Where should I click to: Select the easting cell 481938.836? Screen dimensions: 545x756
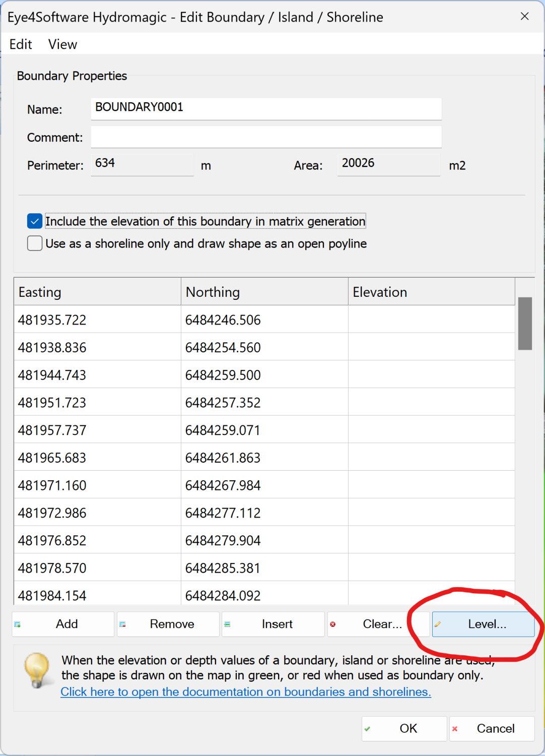click(97, 347)
